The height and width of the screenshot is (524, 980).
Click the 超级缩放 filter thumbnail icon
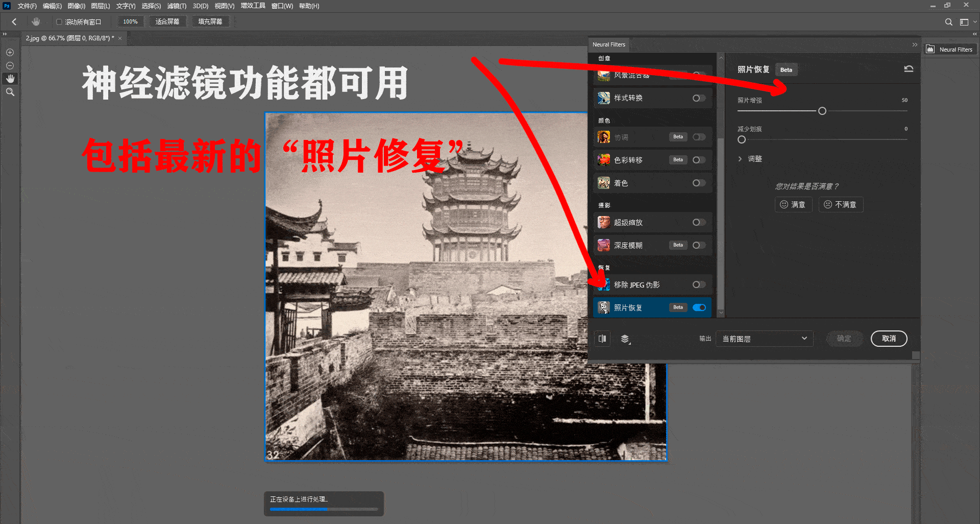click(603, 222)
